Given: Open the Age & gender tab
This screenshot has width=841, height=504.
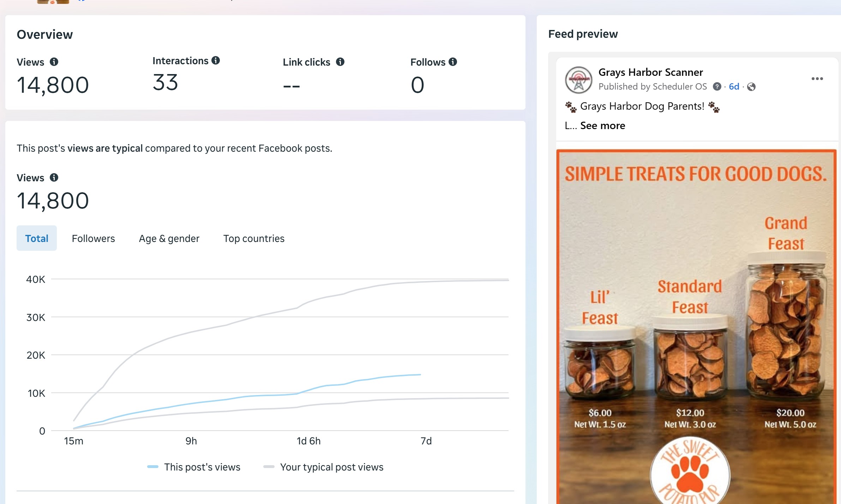Looking at the screenshot, I should (169, 238).
